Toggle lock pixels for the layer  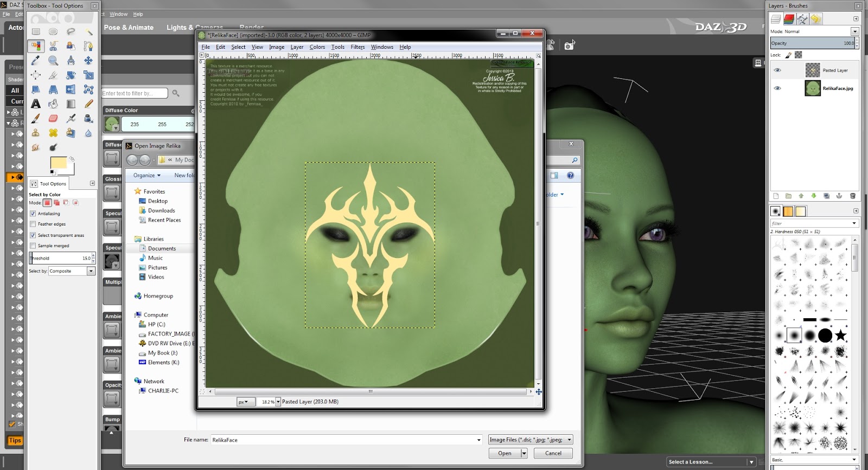pyautogui.click(x=789, y=55)
